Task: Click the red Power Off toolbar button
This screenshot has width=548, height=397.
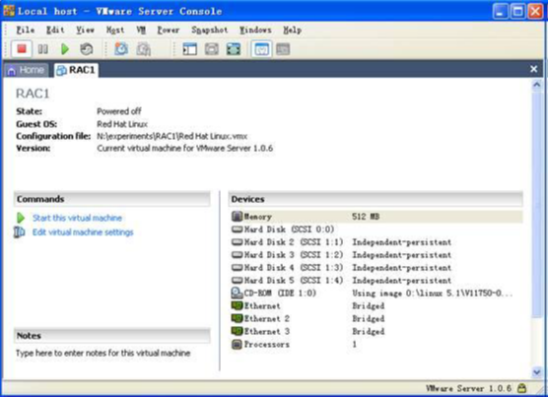Action: (22, 49)
